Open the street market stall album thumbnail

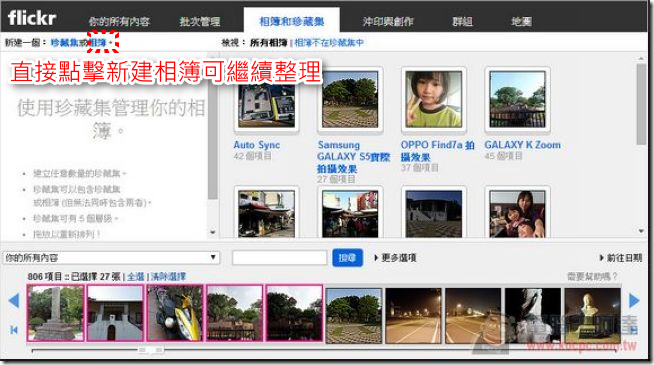pyautogui.click(x=267, y=213)
